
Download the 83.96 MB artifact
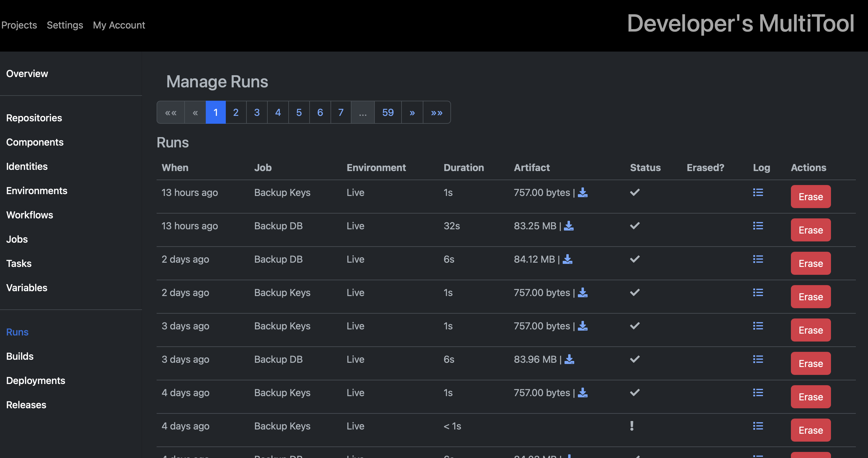[x=569, y=359]
